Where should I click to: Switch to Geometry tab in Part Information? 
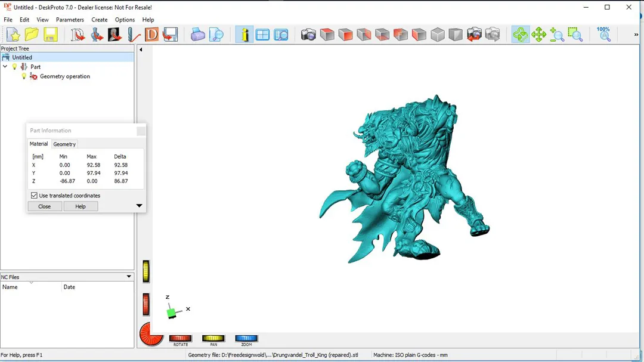point(64,144)
